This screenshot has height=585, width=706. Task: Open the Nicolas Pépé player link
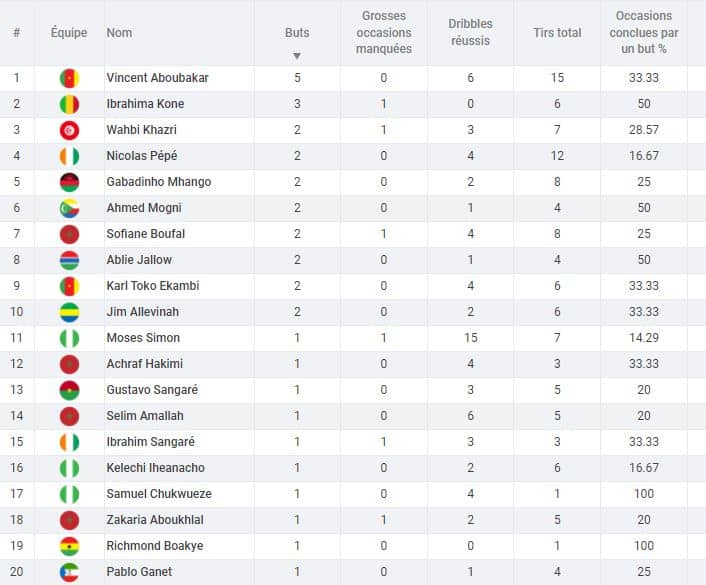[139, 156]
